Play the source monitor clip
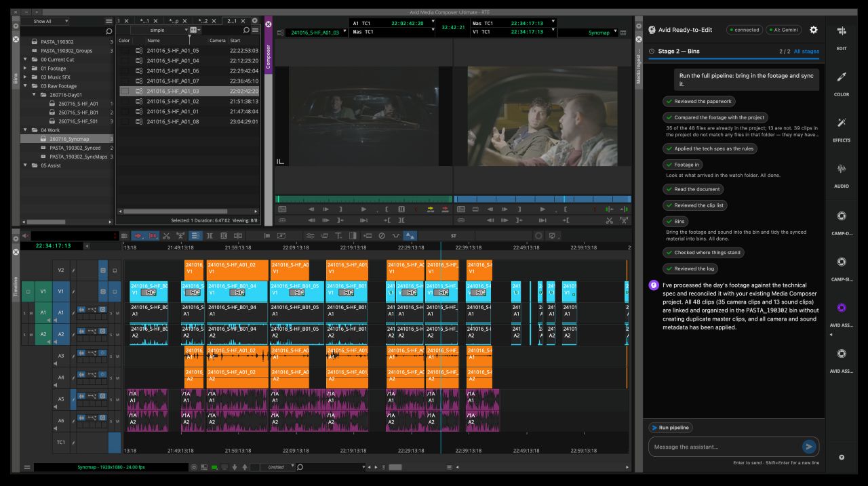Image resolution: width=868 pixels, height=486 pixels. [363, 209]
